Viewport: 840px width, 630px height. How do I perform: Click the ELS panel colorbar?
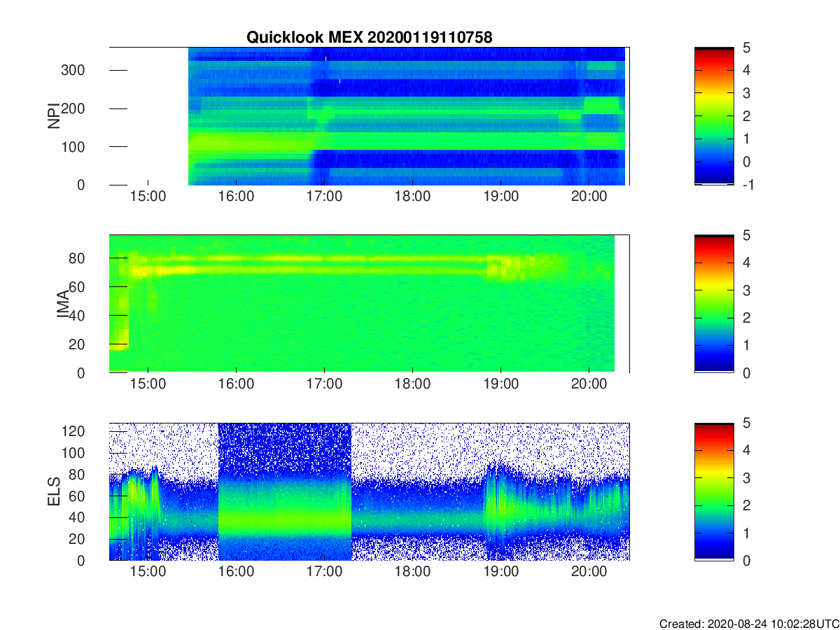[x=714, y=491]
